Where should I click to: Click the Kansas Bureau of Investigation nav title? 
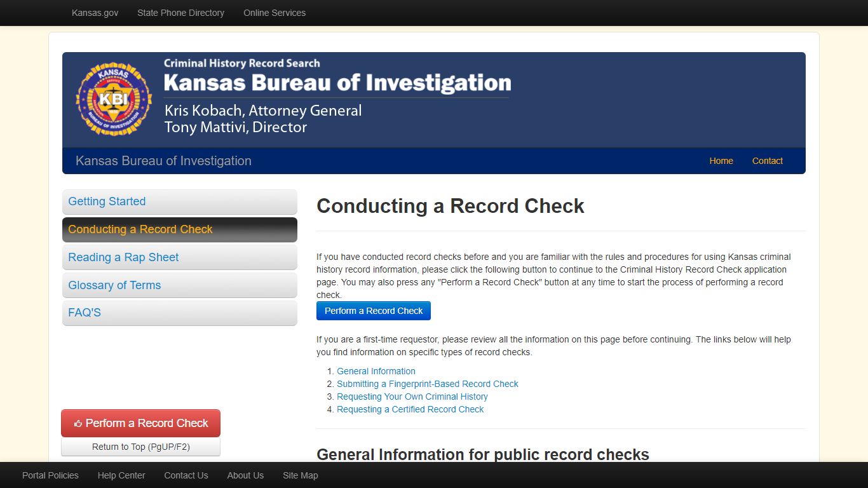click(x=163, y=161)
